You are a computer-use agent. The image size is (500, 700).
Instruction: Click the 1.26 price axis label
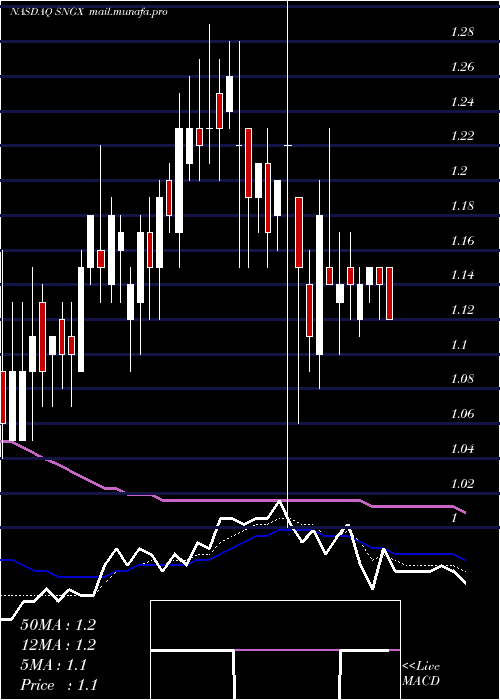462,67
